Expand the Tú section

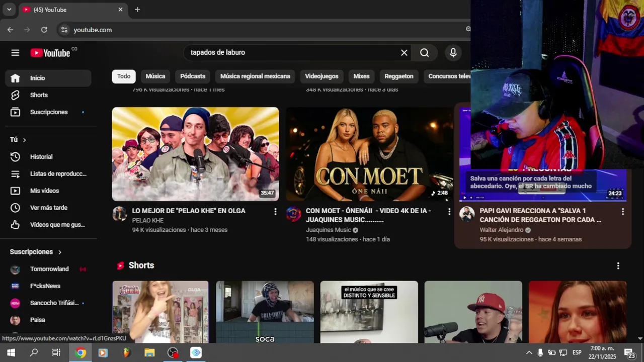[x=18, y=140]
